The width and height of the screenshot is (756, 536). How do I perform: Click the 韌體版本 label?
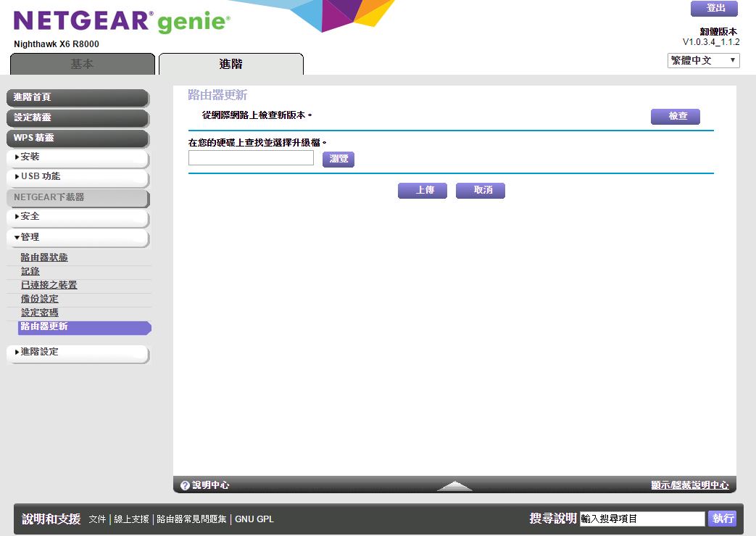click(x=718, y=31)
